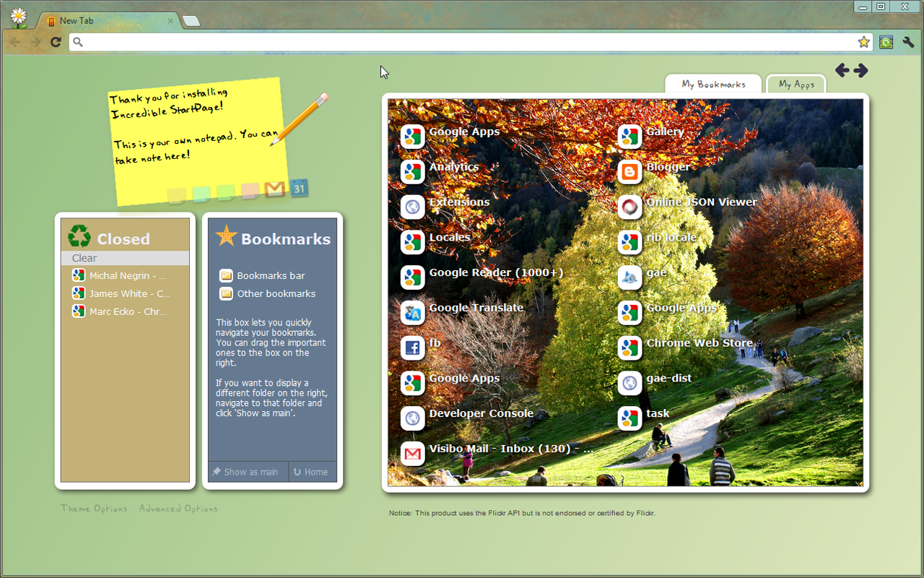Open Google Calendar via the '31' icon
The height and width of the screenshot is (578, 924).
click(x=298, y=189)
